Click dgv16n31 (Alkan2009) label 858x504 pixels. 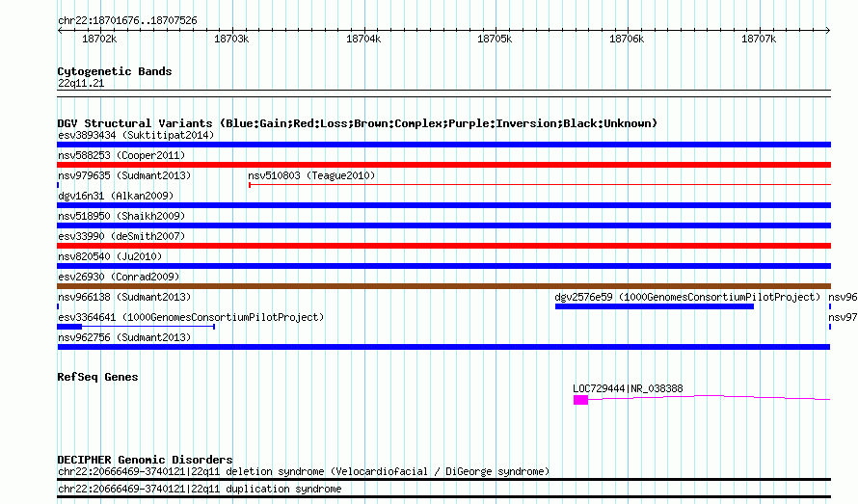coord(116,196)
